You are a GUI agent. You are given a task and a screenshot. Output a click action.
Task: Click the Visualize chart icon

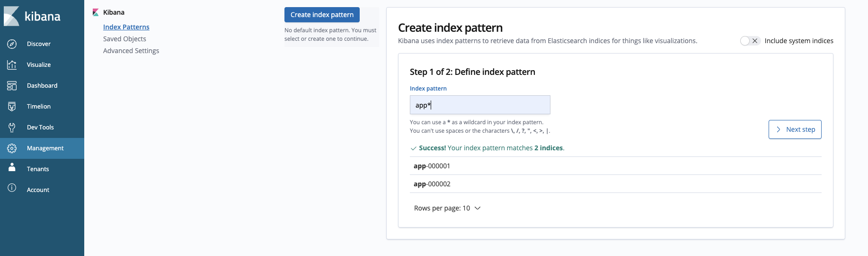coord(12,65)
